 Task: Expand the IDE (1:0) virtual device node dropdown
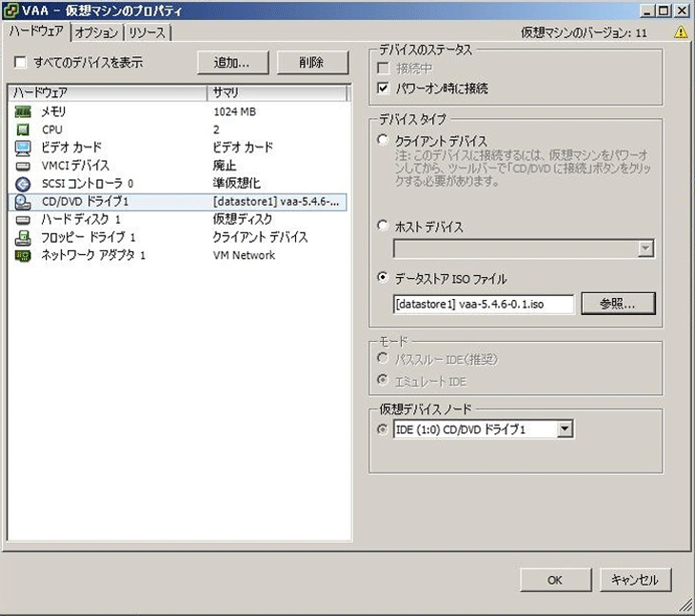pos(566,430)
